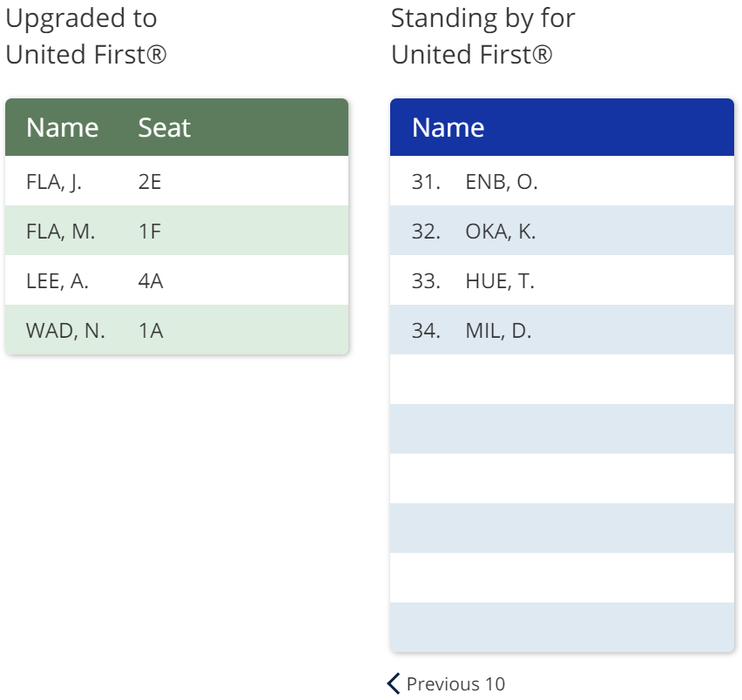Select standby entry 33 HUE, T.
The image size is (742, 700).
(x=562, y=280)
